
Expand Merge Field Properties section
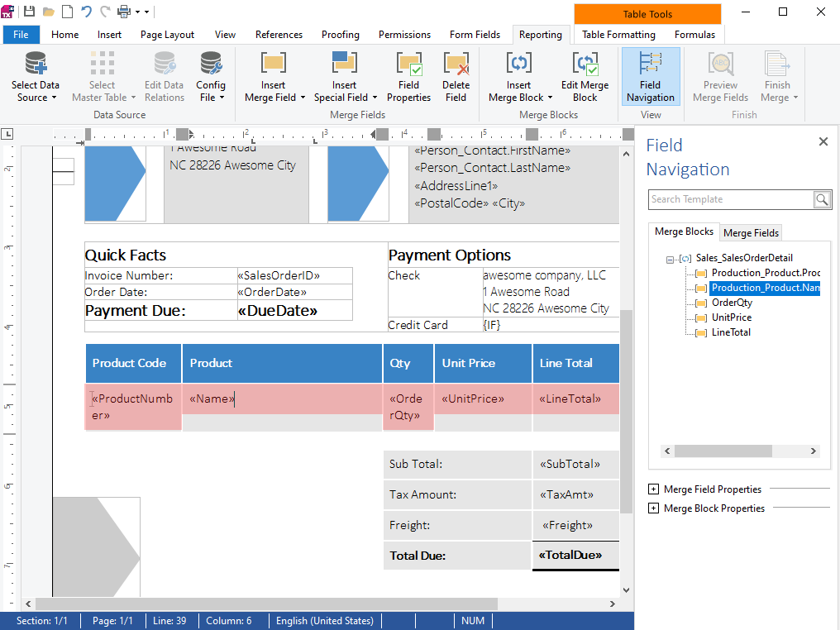pyautogui.click(x=652, y=489)
